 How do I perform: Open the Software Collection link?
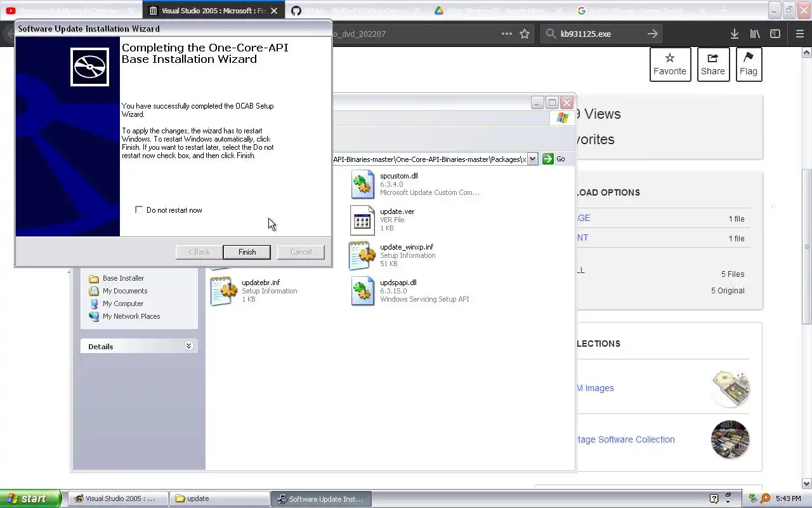coord(626,439)
